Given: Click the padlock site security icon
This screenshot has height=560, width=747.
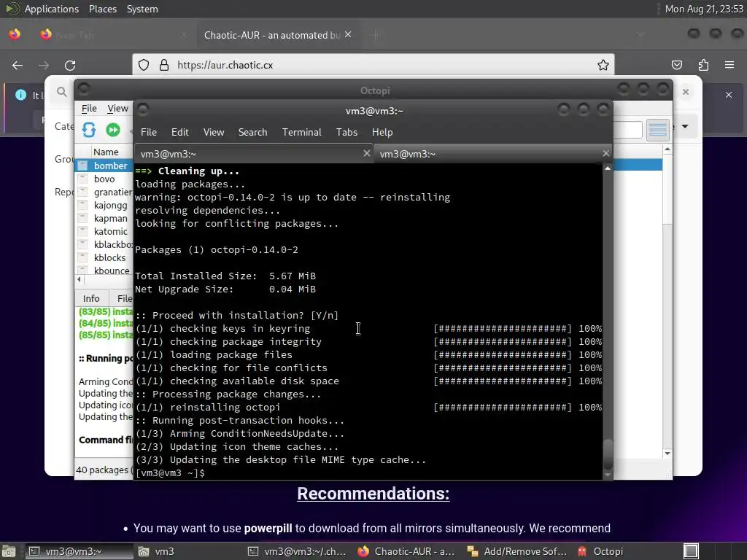Looking at the screenshot, I should 164,65.
